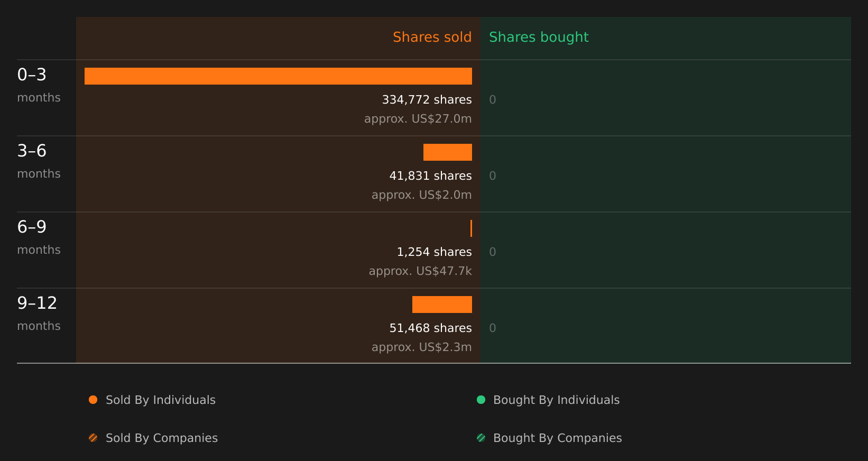Click the Shares bought column header
This screenshot has width=868, height=461.
[539, 37]
